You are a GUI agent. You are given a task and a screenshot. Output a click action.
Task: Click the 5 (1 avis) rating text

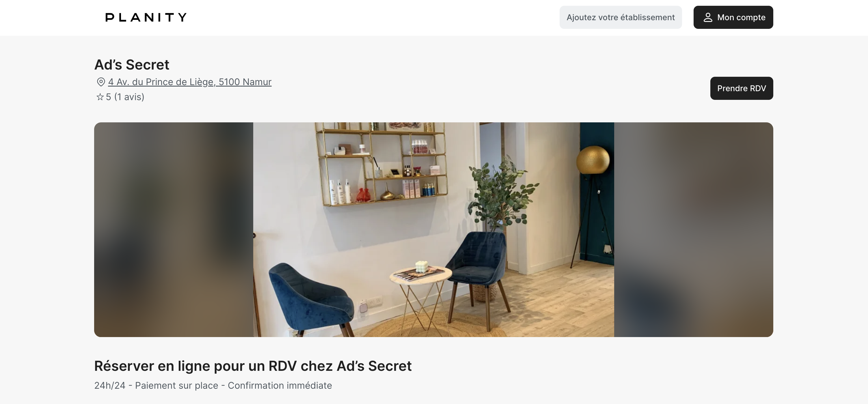pyautogui.click(x=125, y=97)
